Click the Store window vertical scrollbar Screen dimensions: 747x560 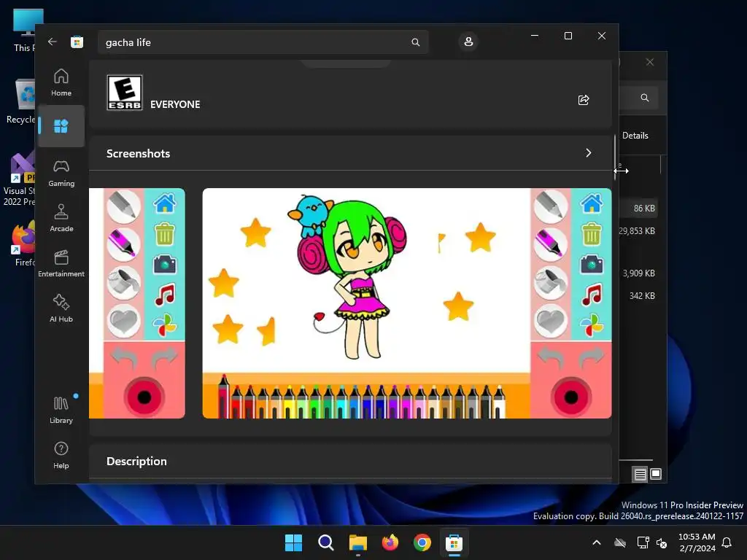615,157
